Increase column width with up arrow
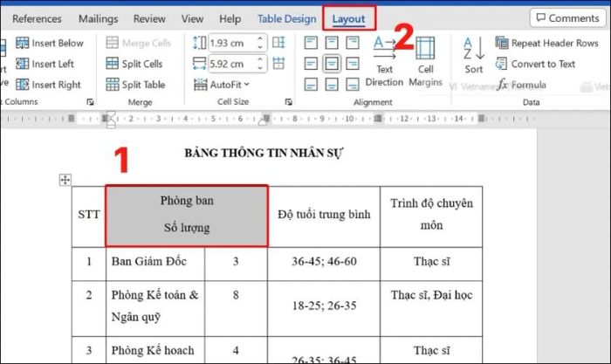Image resolution: width=611 pixels, height=364 pixels. (x=260, y=59)
